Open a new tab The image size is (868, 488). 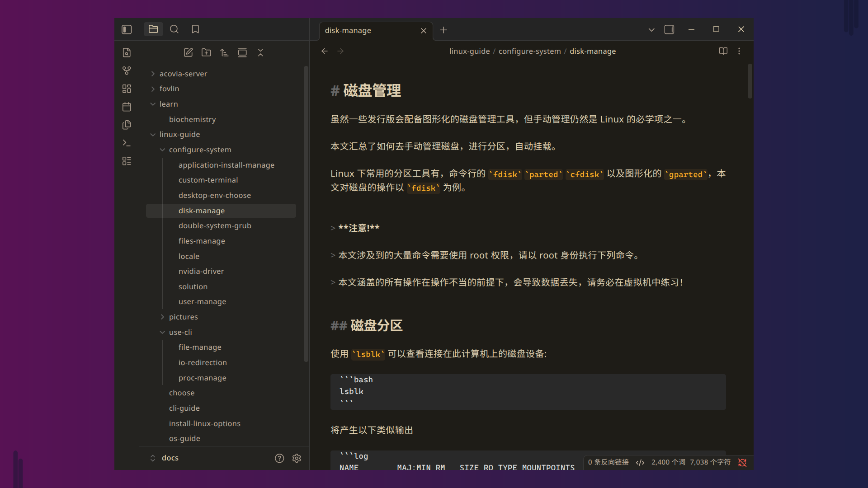tap(443, 30)
